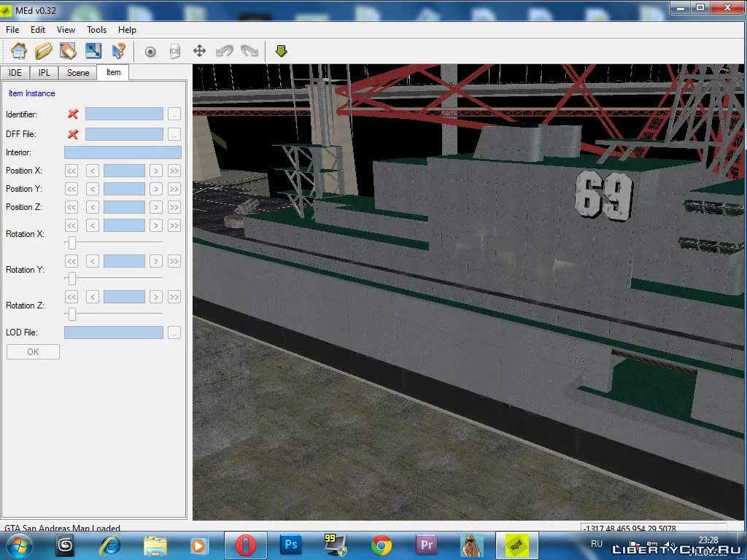The width and height of the screenshot is (747, 560).
Task: Open Windows Explorer folder taskbar icon
Action: 155,545
